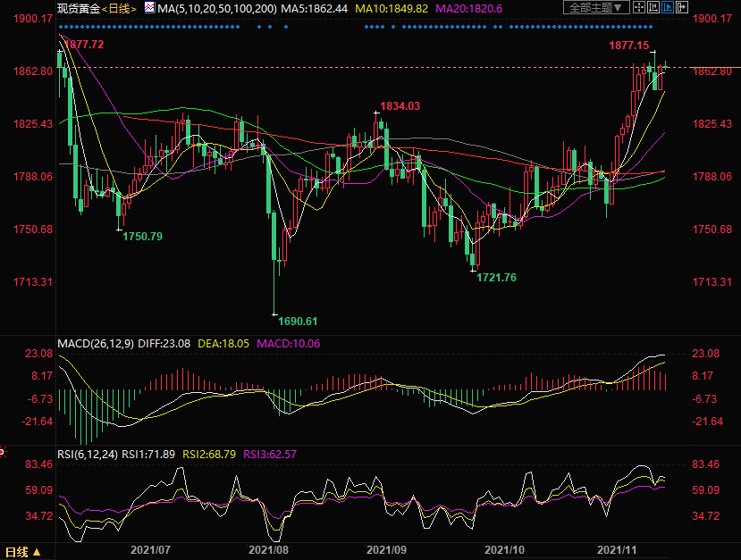The image size is (741, 560).
Task: Click the export arrow icon at top right
Action: 683,8
